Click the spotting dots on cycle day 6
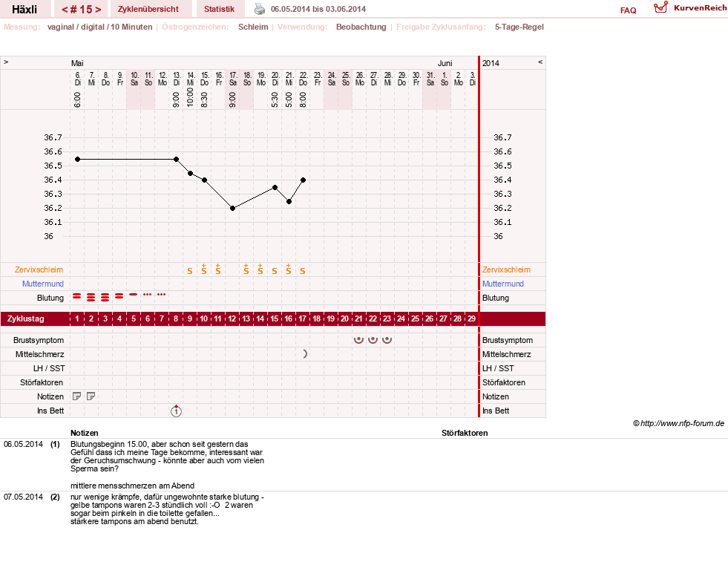Image resolution: width=728 pixels, height=562 pixels. click(x=148, y=295)
